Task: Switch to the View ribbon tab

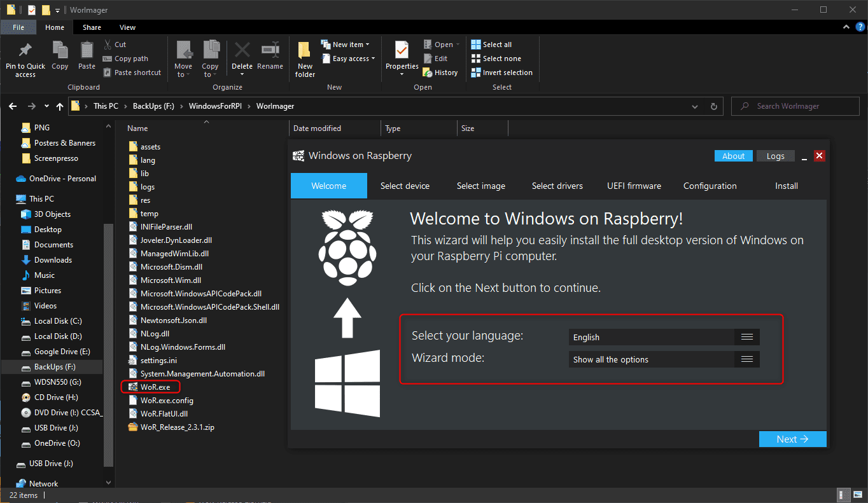Action: click(x=127, y=27)
